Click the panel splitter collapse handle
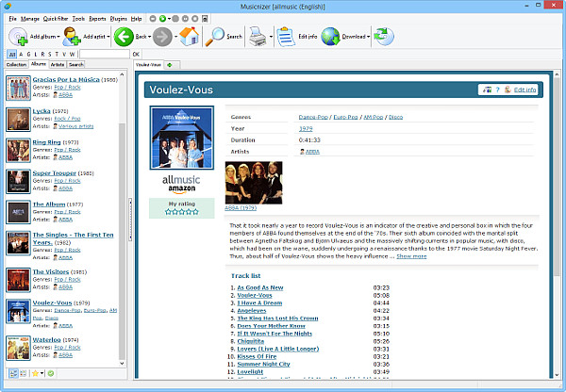The image size is (566, 392). tap(130, 220)
